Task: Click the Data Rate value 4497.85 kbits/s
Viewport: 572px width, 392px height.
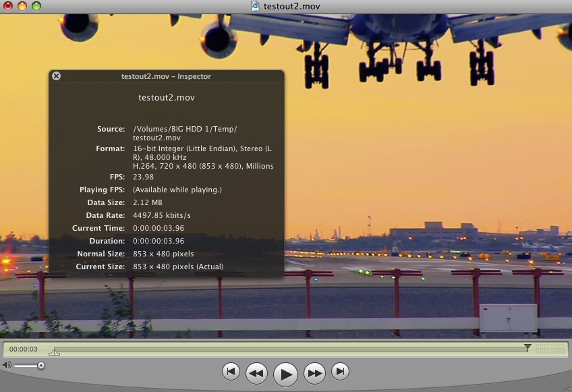Action: (x=162, y=215)
